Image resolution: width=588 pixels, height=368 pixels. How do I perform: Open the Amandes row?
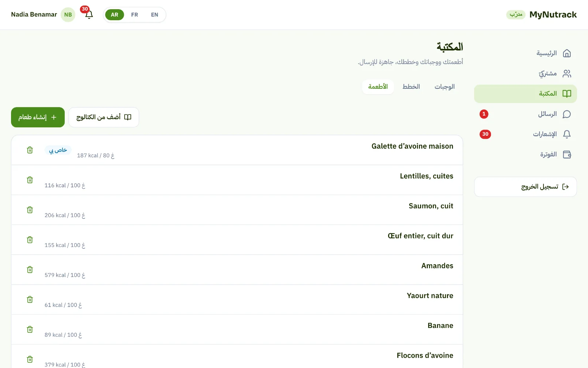click(x=237, y=270)
